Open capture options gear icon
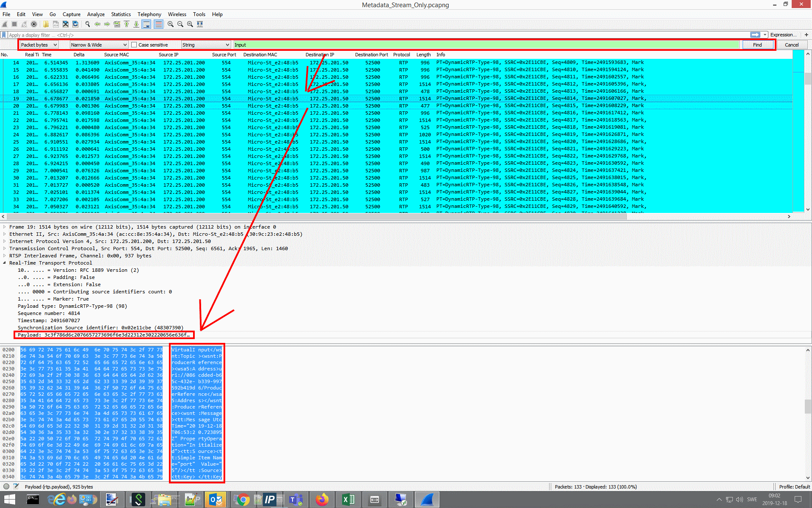The width and height of the screenshot is (812, 508). pos(34,24)
